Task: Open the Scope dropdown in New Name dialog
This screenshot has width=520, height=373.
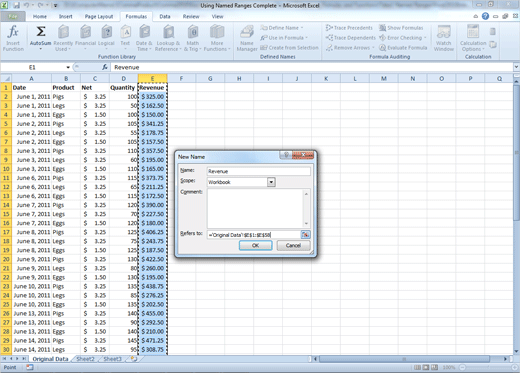Action: (x=271, y=182)
